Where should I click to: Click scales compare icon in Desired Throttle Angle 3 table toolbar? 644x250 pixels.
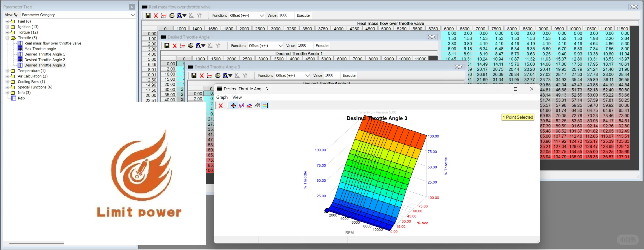click(x=217, y=75)
